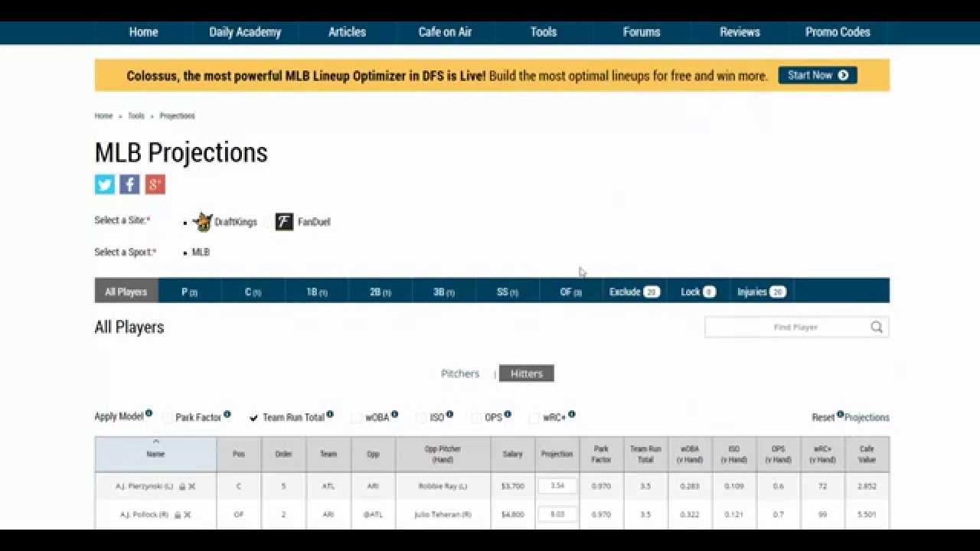Click the Tools breadcrumb link
This screenshot has width=980, height=551.
point(136,116)
